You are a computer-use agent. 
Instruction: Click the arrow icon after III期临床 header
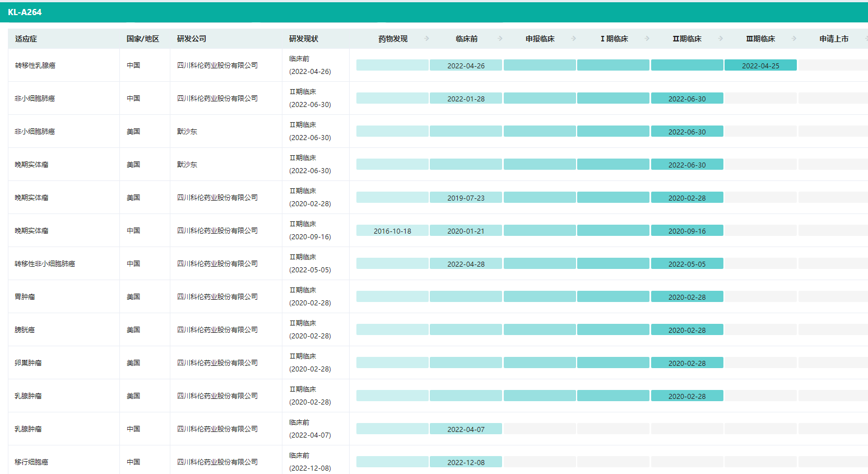[x=794, y=39]
